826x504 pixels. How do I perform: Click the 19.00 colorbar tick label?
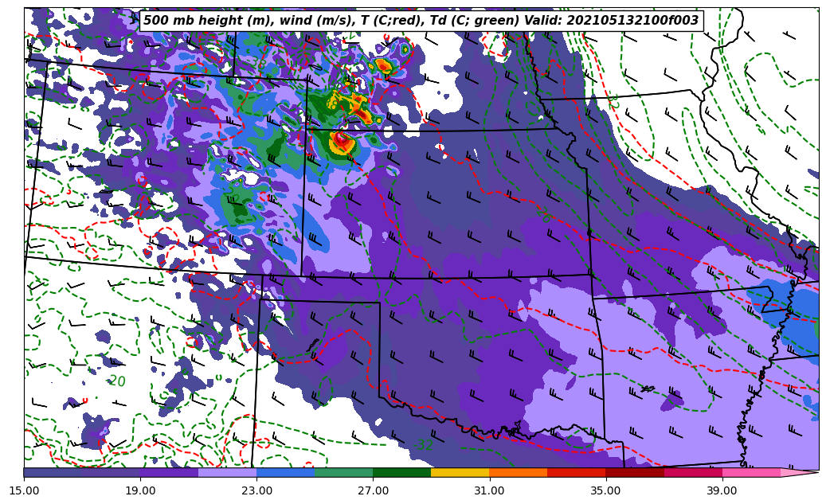point(141,490)
